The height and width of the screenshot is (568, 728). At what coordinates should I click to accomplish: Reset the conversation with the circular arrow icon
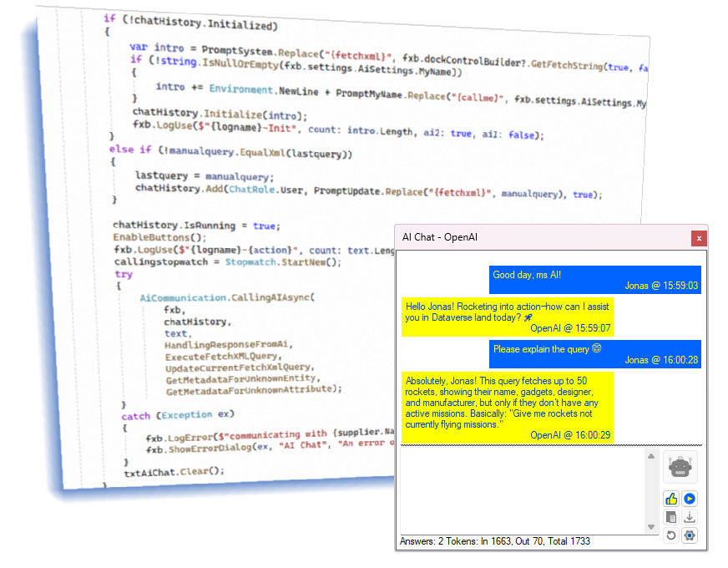pyautogui.click(x=670, y=535)
